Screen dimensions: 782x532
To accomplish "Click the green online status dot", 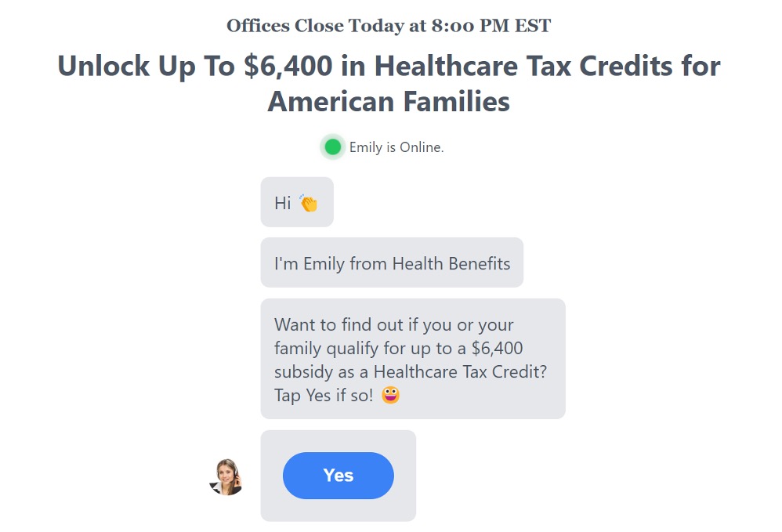I will (x=333, y=147).
